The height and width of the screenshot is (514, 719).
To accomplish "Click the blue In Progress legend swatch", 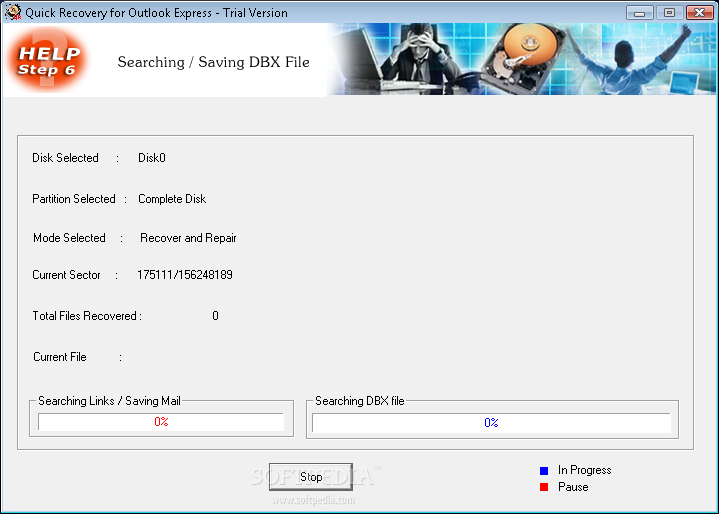I will 544,470.
